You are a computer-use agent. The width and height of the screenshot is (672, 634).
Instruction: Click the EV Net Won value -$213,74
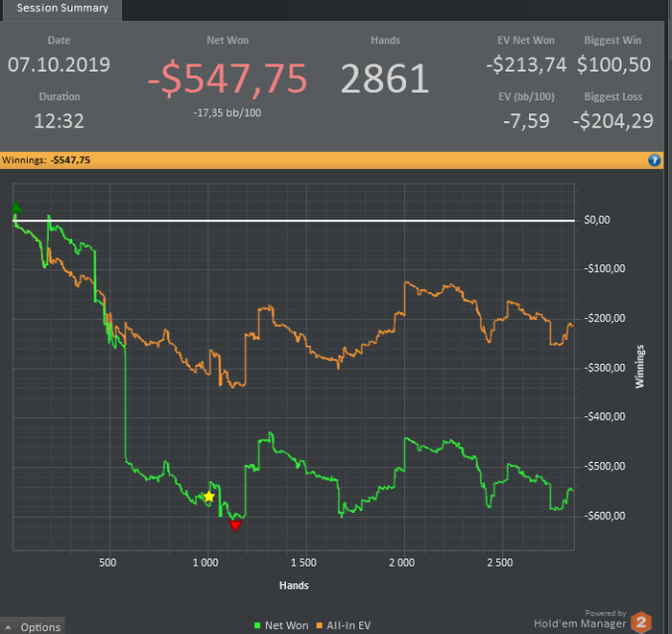(526, 64)
